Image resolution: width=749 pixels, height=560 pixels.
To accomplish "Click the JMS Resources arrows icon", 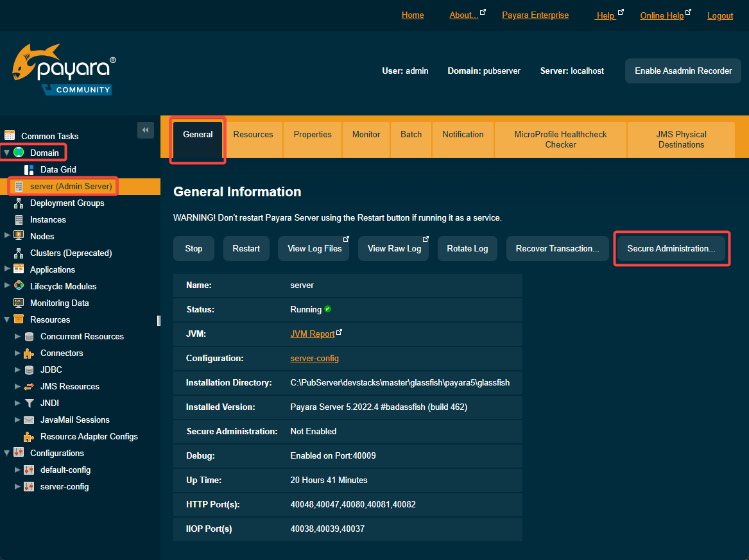I will coord(29,386).
